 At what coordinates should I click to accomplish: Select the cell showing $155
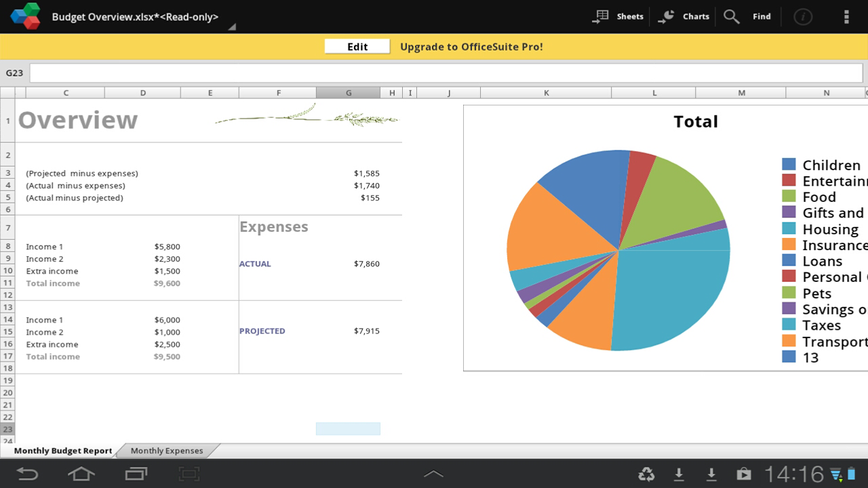pos(370,198)
